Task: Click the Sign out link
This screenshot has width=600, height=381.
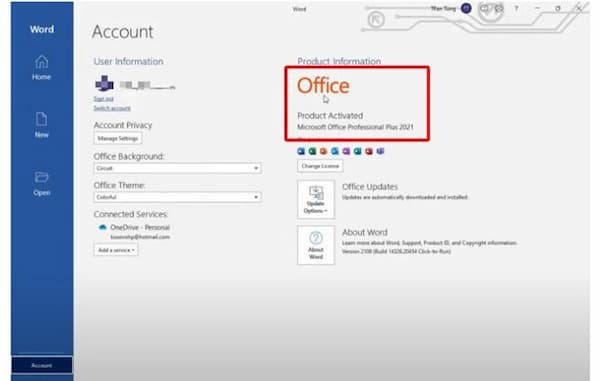Action: coord(104,99)
